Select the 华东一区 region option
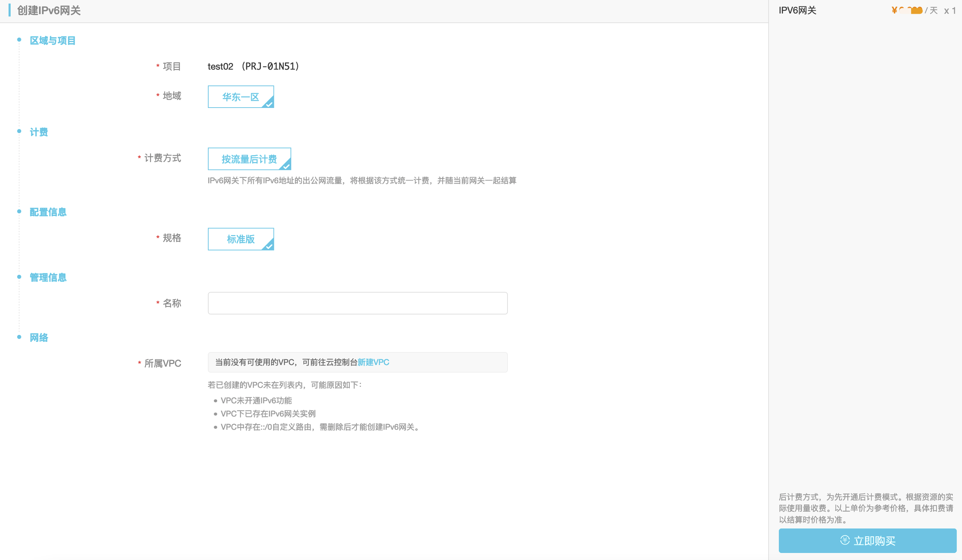Image resolution: width=962 pixels, height=560 pixels. click(x=240, y=97)
